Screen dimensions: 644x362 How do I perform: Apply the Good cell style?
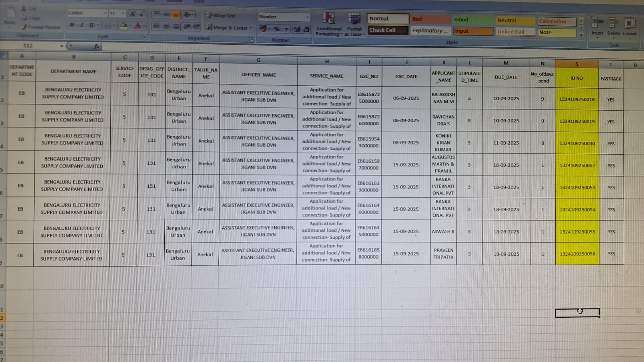[x=473, y=20]
